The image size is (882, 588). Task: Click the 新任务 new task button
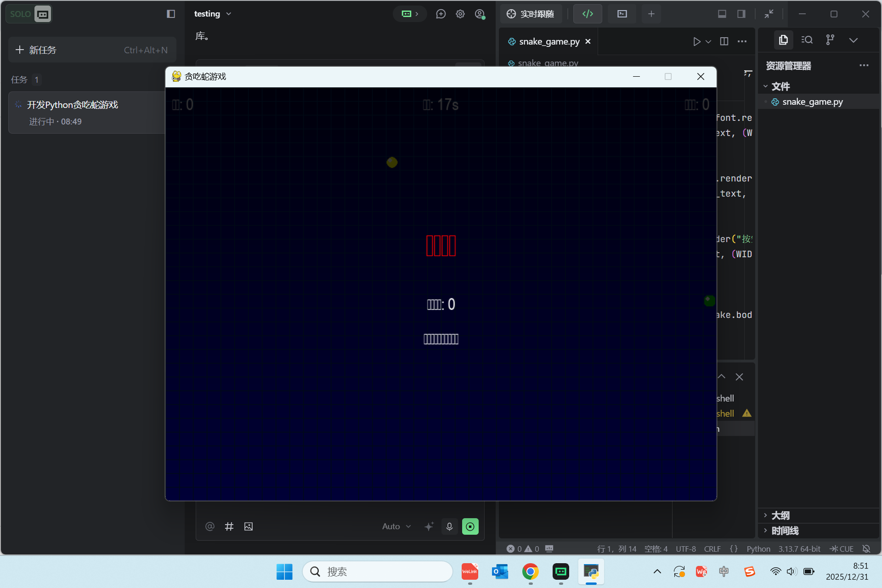pyautogui.click(x=92, y=50)
